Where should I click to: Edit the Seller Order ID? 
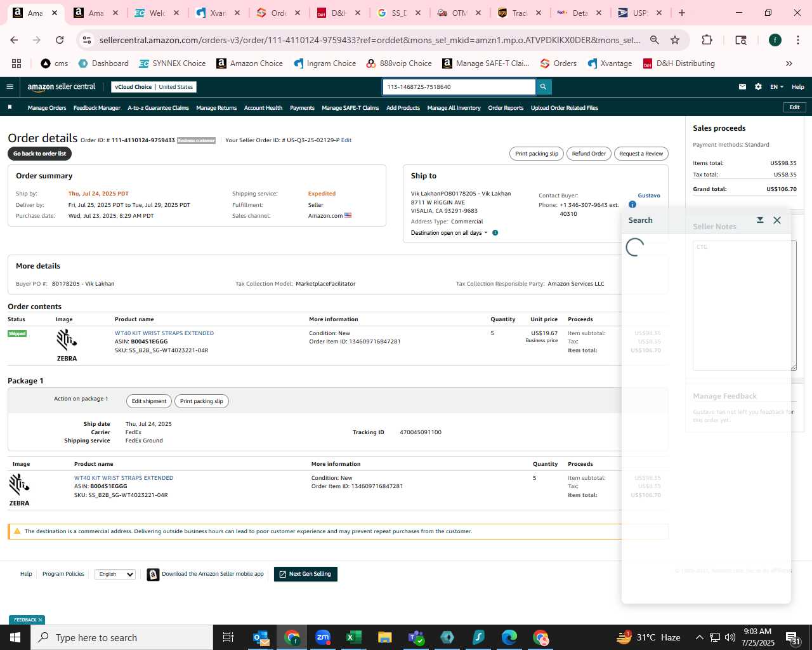point(346,140)
